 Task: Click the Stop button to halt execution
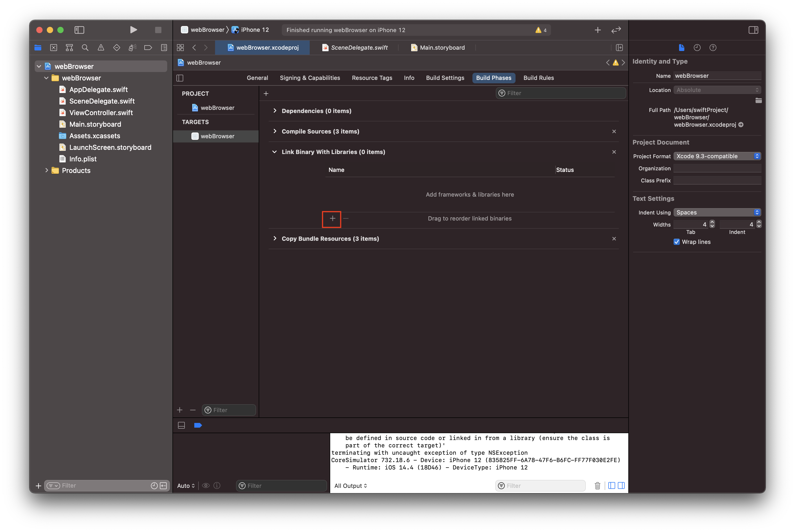point(157,30)
